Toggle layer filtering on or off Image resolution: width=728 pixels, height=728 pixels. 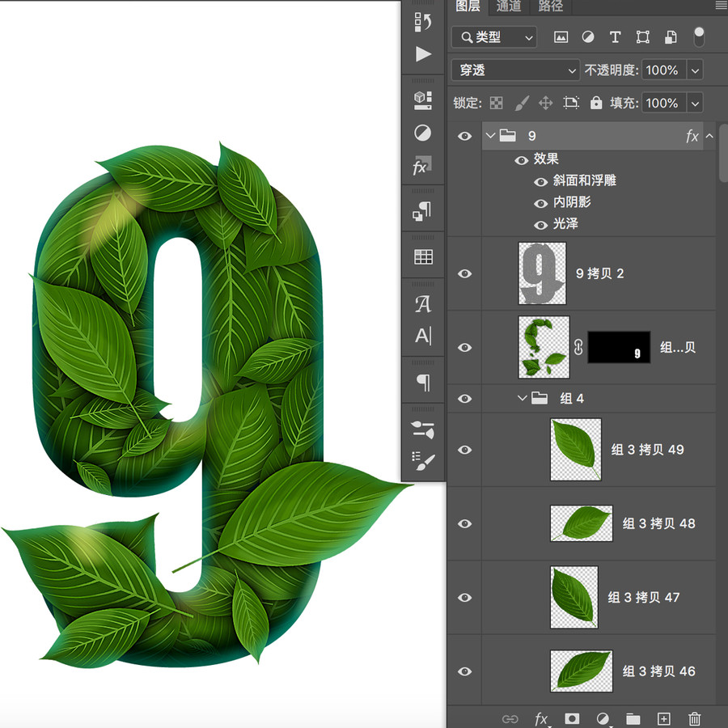(699, 37)
